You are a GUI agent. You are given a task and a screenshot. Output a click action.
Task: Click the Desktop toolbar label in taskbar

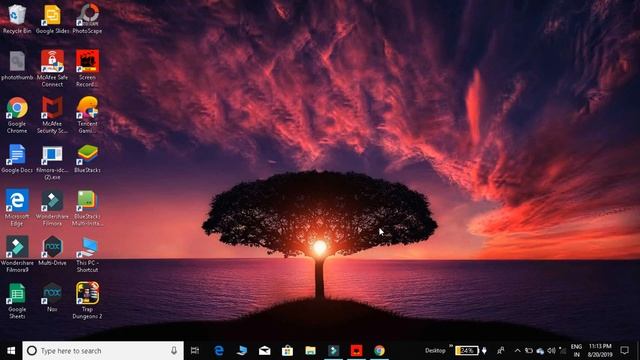[435, 351]
